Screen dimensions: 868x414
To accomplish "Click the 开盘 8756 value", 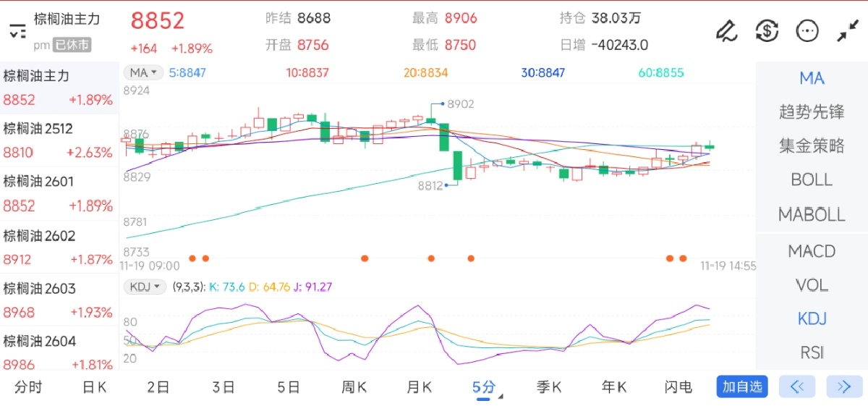I will pyautogui.click(x=313, y=45).
